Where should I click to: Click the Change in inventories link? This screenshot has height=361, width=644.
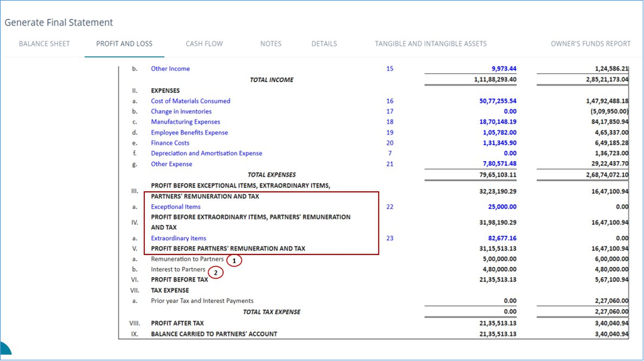tap(181, 112)
